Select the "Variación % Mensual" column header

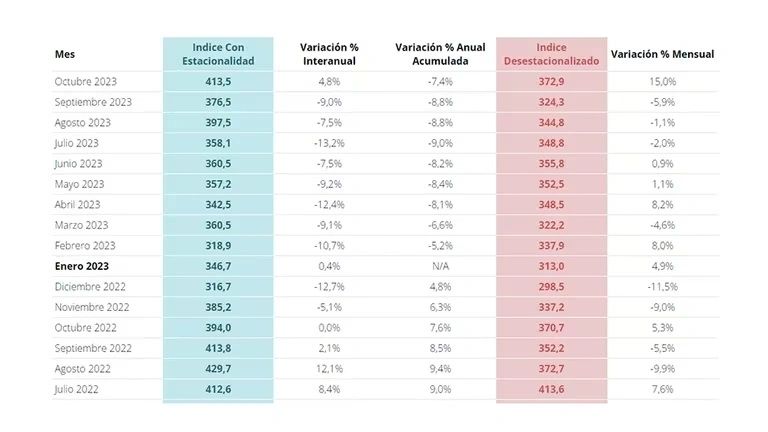tap(662, 54)
